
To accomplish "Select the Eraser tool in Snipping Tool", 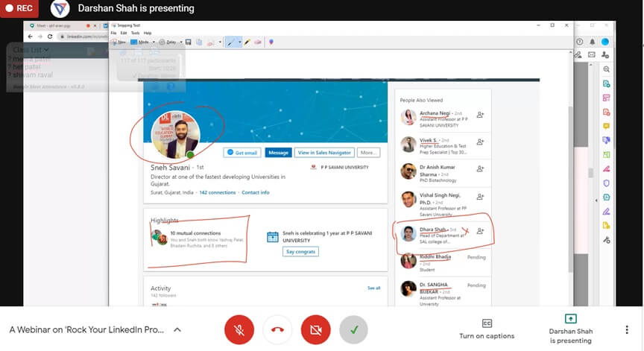I will (258, 42).
